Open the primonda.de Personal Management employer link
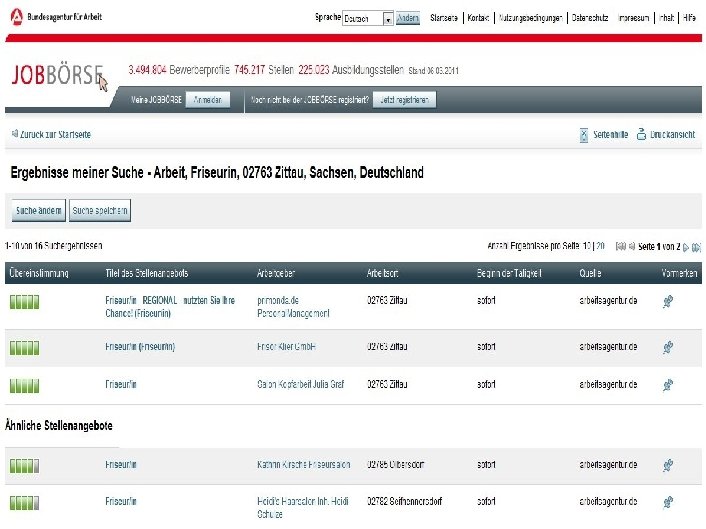The height and width of the screenshot is (529, 706). pos(293,307)
